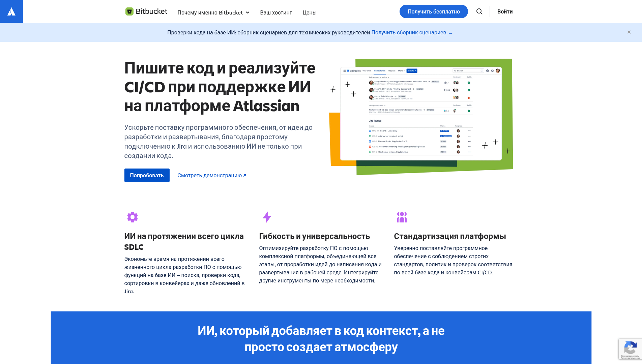The image size is (642, 364).
Task: Open search via the magnifier icon in navbar
Action: click(479, 11)
